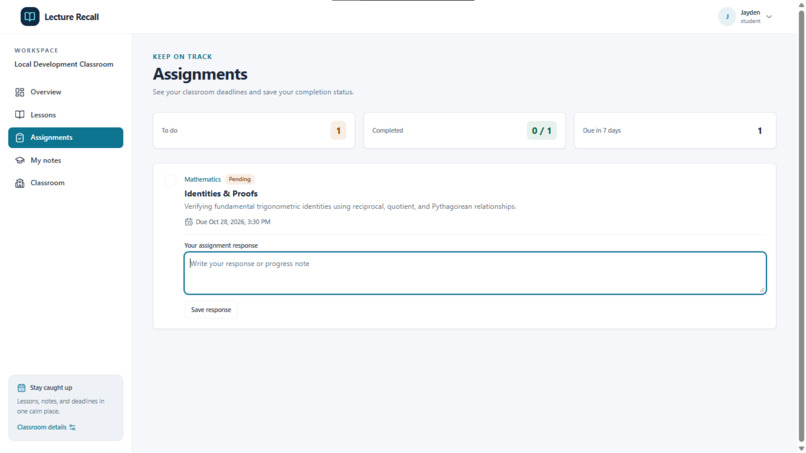Screen dimensions: 806x453
Task: Open the Overview page
Action: click(65, 92)
